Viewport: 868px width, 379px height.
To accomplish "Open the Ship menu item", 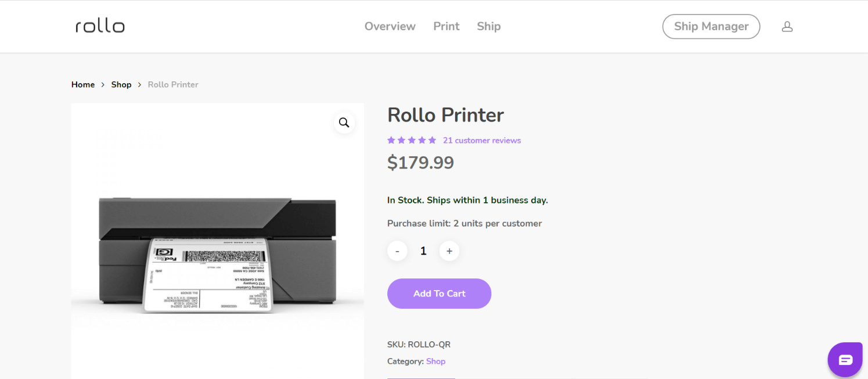I will pos(488,26).
